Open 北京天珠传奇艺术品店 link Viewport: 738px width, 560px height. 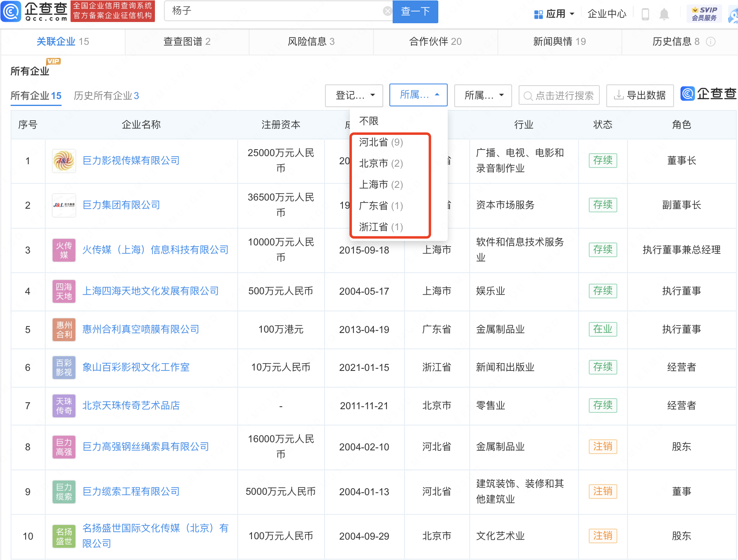click(131, 406)
